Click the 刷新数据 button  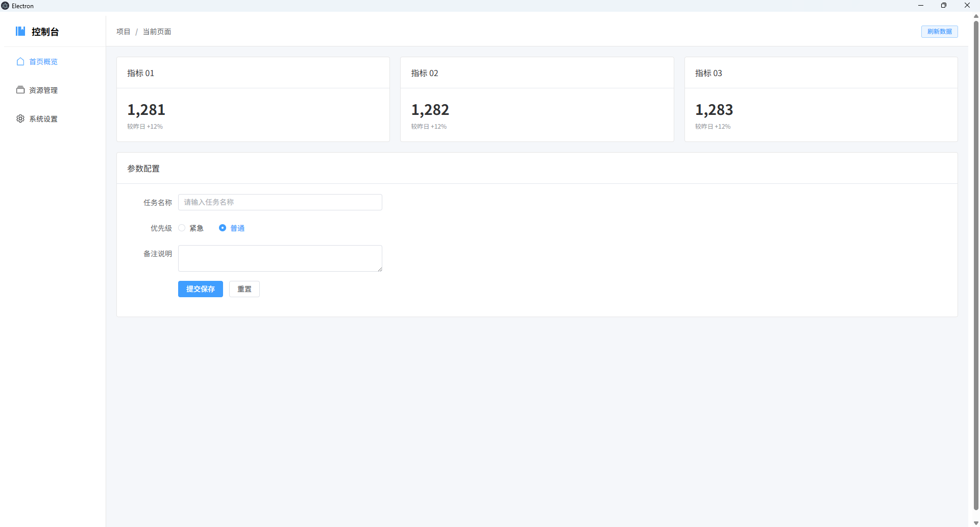tap(939, 32)
